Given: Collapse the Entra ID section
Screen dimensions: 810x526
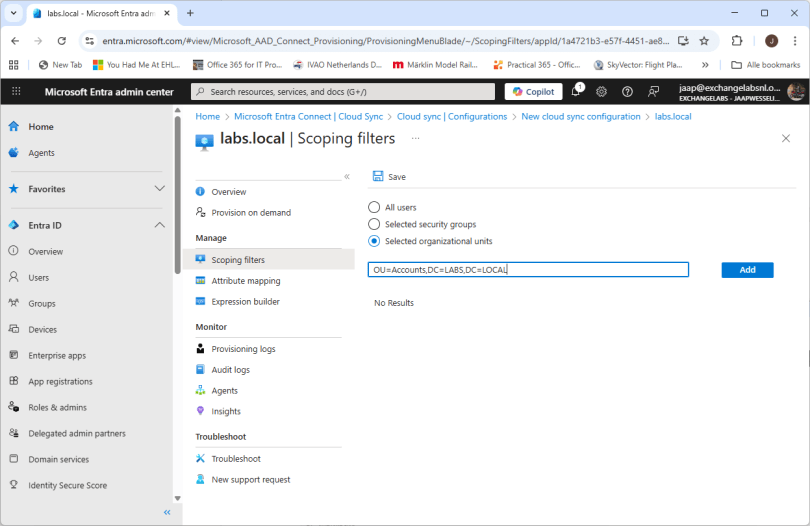Looking at the screenshot, I should tap(159, 226).
